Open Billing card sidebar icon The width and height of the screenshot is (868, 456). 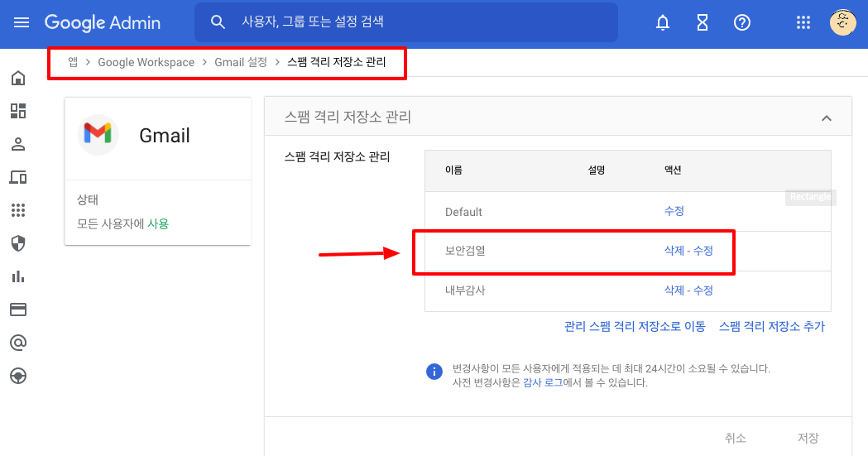tap(18, 310)
